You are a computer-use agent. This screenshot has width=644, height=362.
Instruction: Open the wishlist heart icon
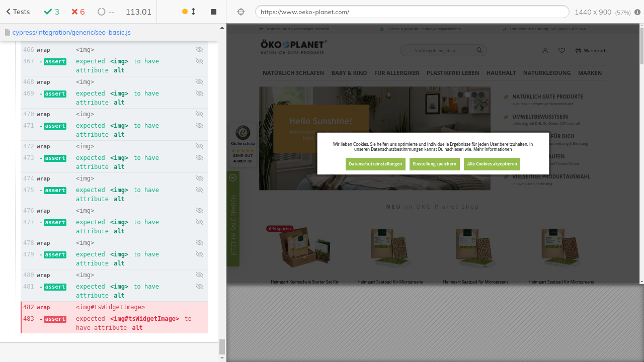pos(561,51)
